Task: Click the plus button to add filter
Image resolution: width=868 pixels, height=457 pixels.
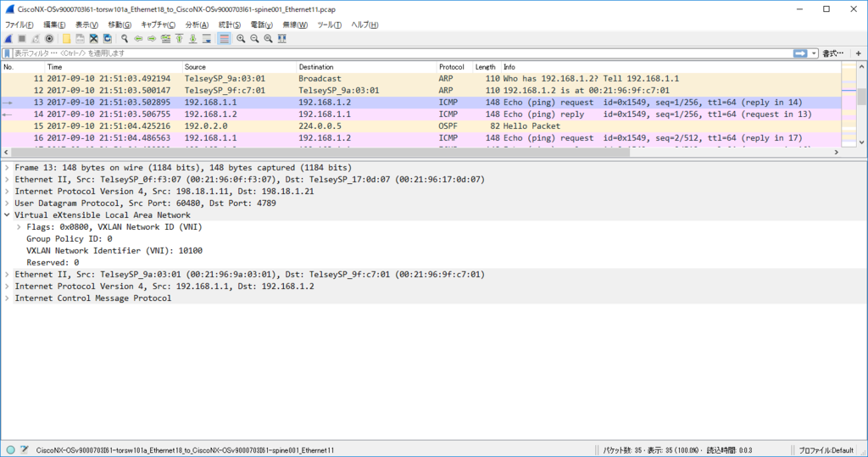Action: 858,53
